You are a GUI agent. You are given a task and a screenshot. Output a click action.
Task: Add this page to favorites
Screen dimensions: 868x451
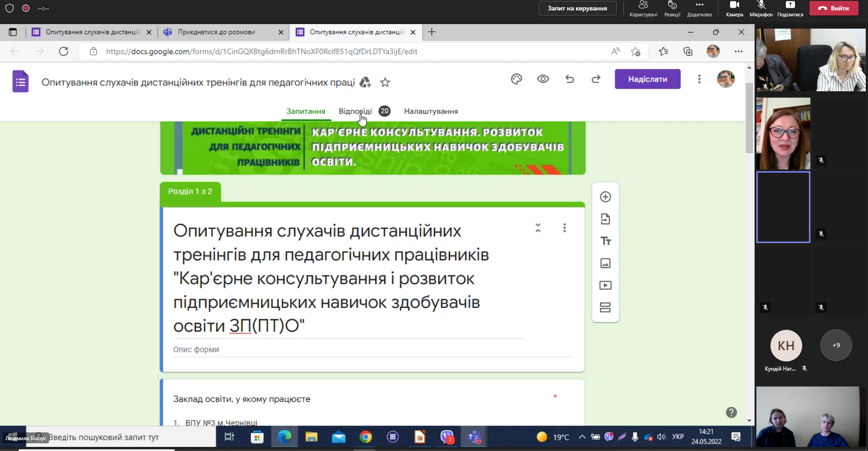click(636, 51)
